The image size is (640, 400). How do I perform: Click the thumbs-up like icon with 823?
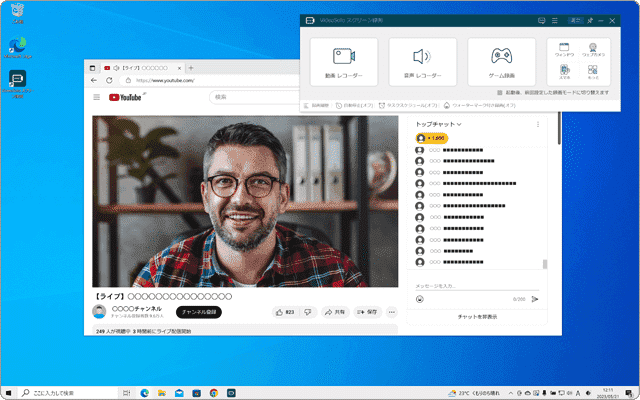coord(284,312)
